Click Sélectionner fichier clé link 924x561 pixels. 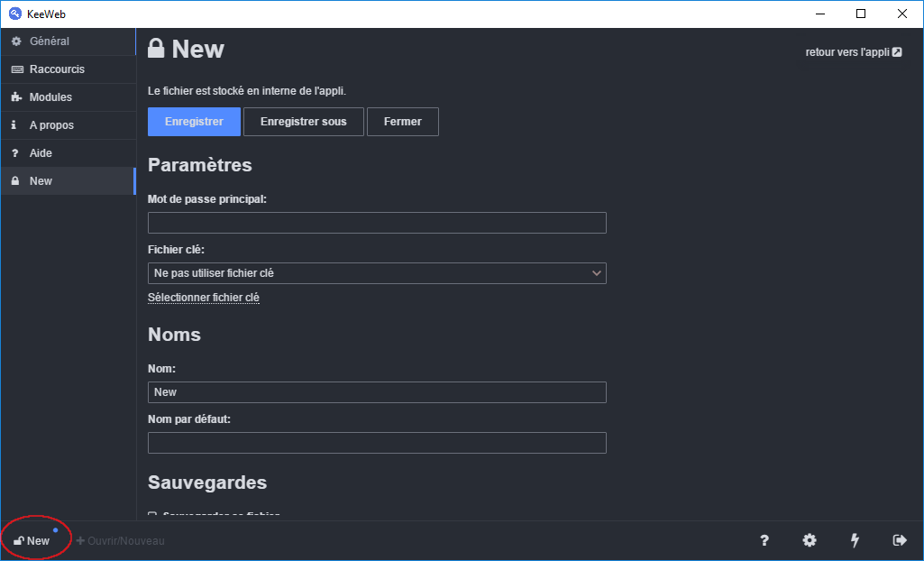[204, 298]
